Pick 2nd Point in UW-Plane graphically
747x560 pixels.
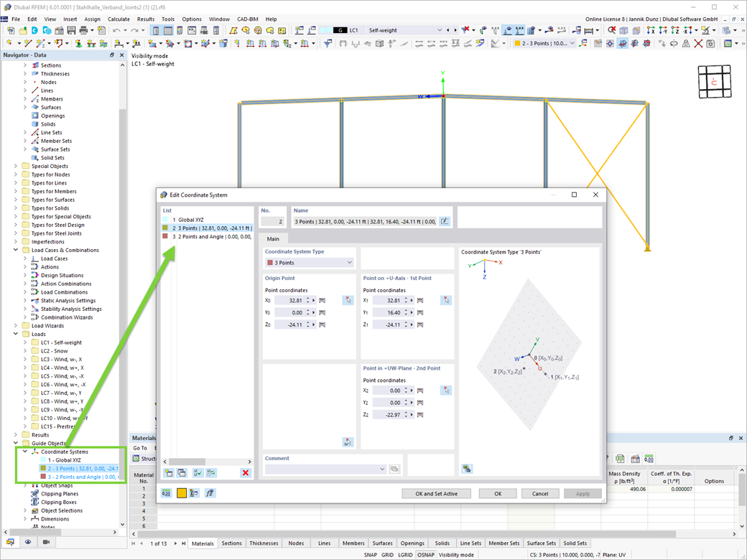pyautogui.click(x=446, y=390)
